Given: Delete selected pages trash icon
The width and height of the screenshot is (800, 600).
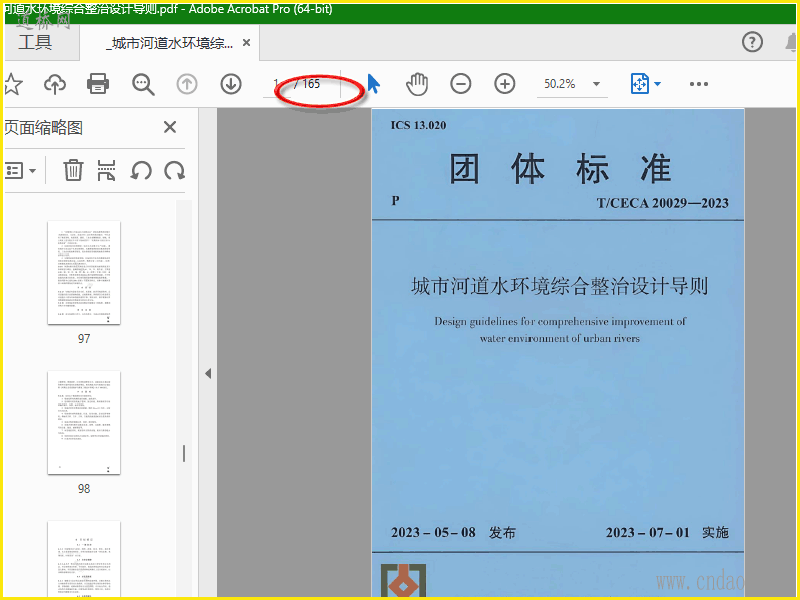Looking at the screenshot, I should (73, 170).
